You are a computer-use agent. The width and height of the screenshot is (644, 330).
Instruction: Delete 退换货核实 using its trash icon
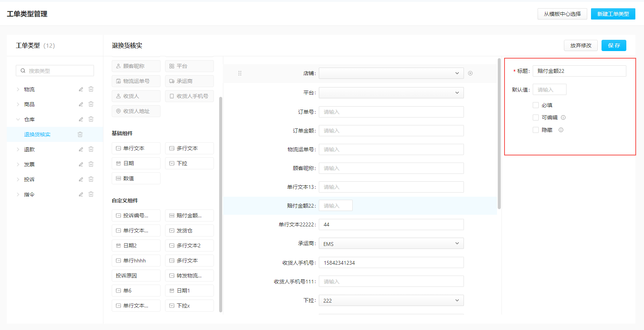[80, 134]
